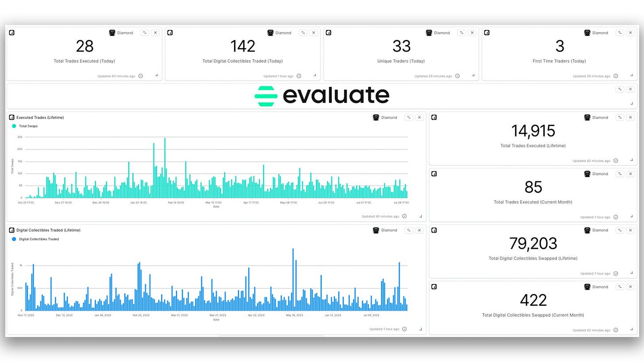The image size is (644, 362).
Task: Click source logo icon beside Digital Collectibles Traded (Lifetime)
Action: pyautogui.click(x=12, y=230)
